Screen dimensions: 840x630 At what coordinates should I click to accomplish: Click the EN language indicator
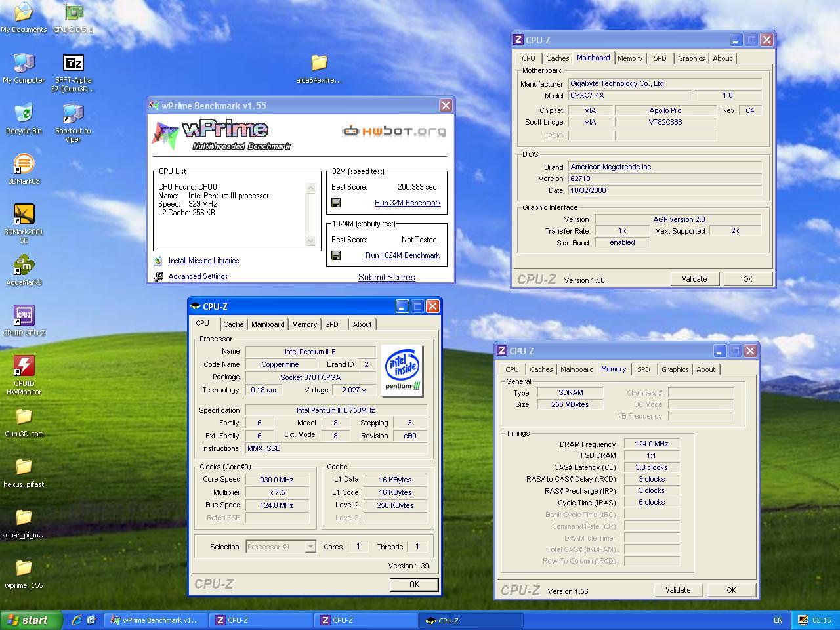point(778,620)
